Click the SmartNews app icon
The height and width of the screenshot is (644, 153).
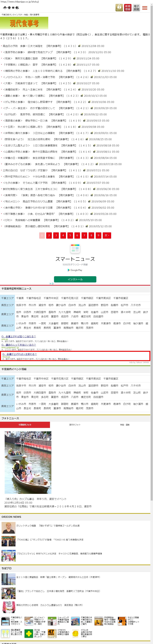pos(75,249)
